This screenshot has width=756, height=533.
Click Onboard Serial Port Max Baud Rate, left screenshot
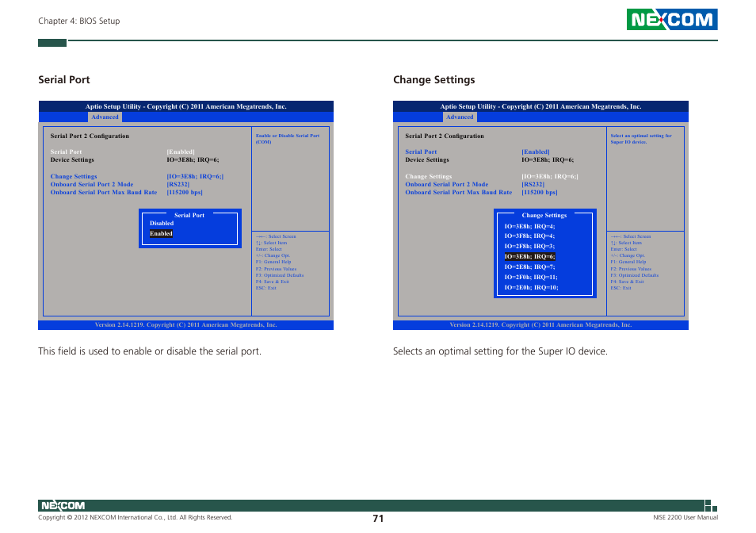(x=104, y=192)
